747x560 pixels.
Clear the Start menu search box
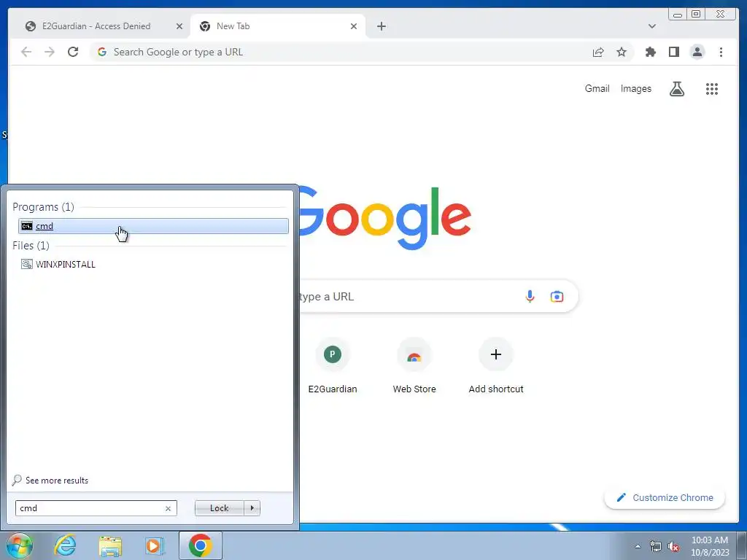[168, 508]
